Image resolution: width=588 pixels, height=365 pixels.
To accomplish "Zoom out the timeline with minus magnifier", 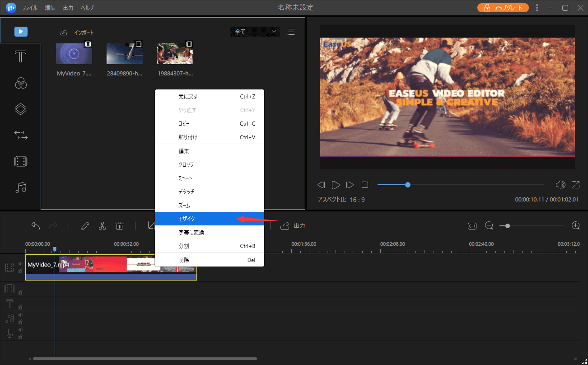I will (x=489, y=226).
